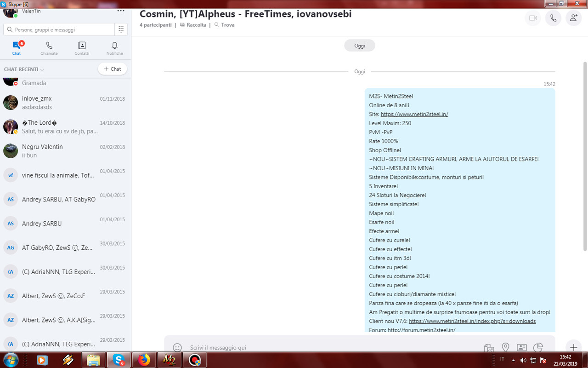Open the Negru Valentin conversation
Viewport: 588px width, 368px height.
(x=66, y=151)
